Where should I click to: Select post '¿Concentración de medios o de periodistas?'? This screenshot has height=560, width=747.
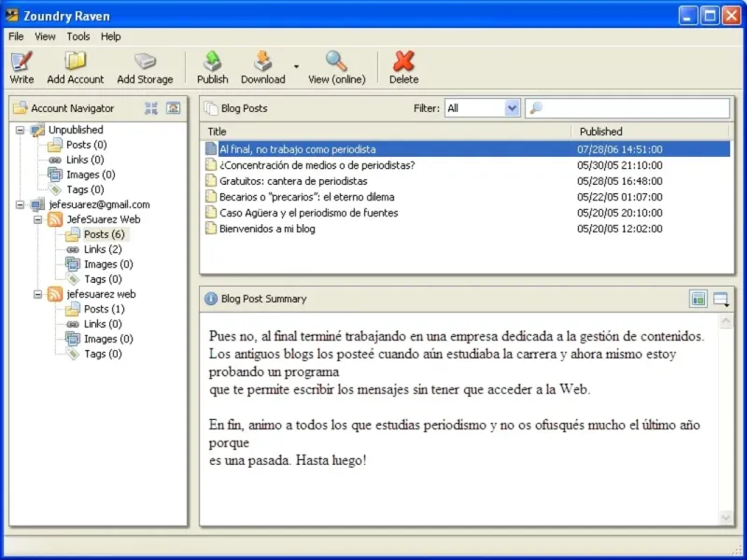[317, 165]
